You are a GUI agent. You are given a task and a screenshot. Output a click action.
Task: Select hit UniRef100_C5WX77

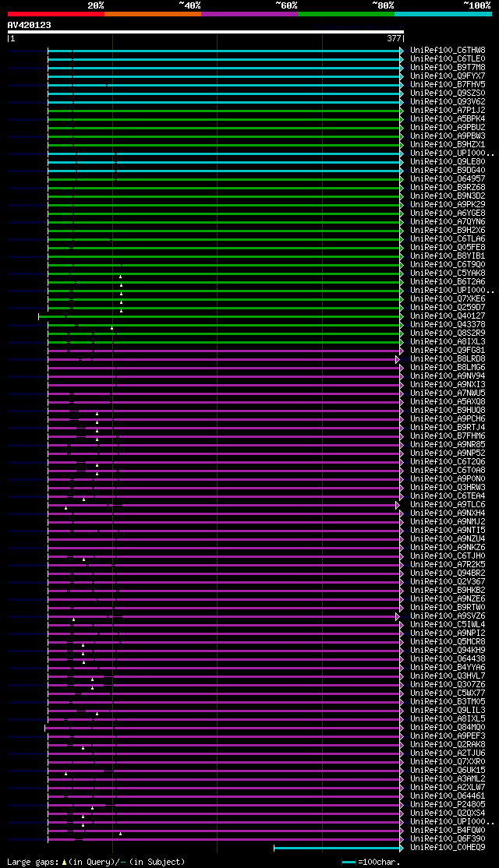(448, 693)
